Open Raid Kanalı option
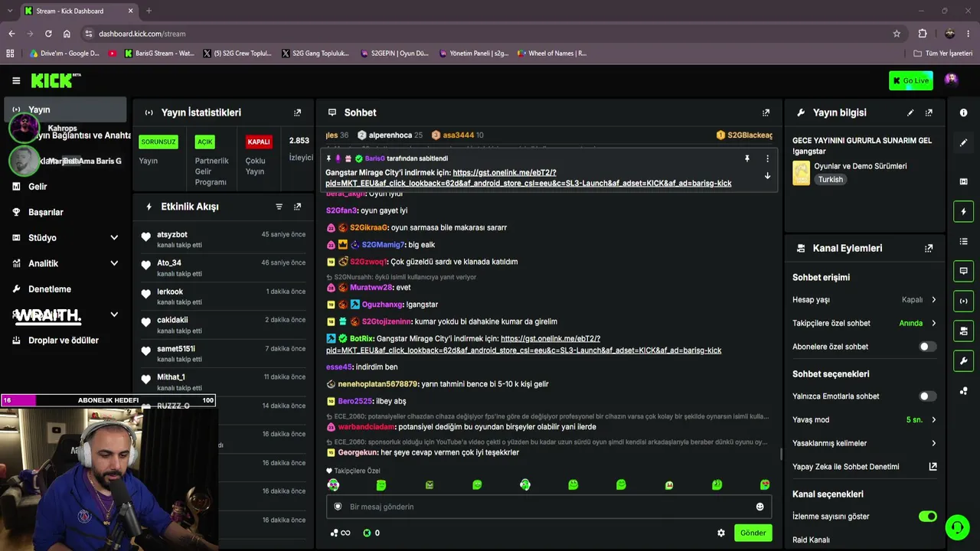This screenshot has width=980, height=551. pos(811,540)
